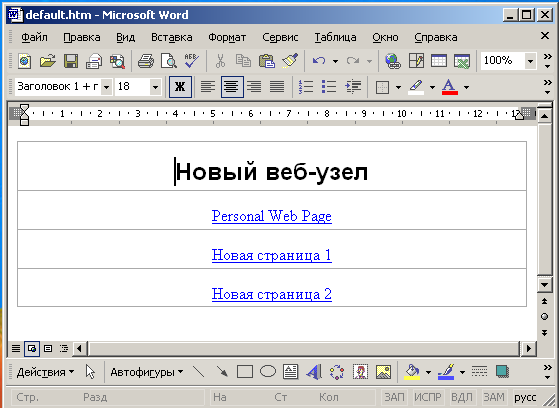This screenshot has width=559, height=408.
Task: Open the Вставка menu
Action: (171, 37)
